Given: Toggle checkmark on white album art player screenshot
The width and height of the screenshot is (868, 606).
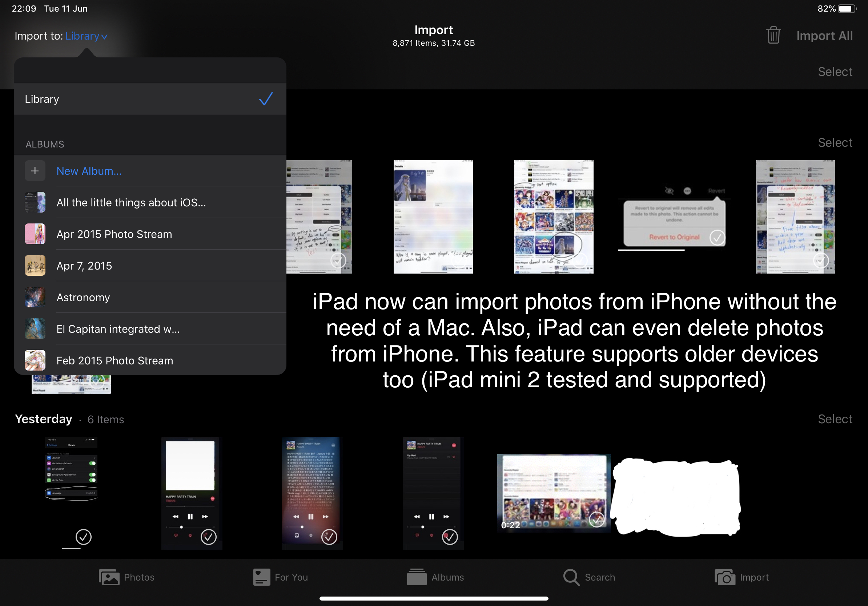Looking at the screenshot, I should (208, 537).
